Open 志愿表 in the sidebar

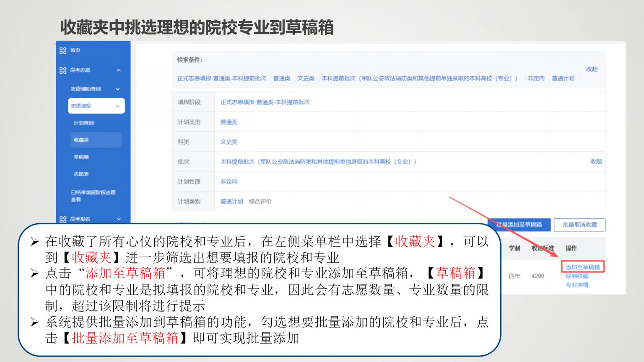(x=81, y=174)
